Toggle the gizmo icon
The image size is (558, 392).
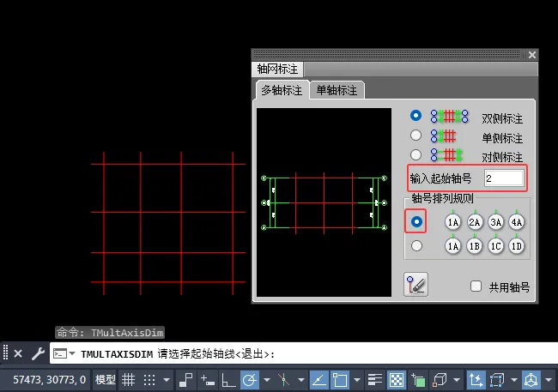(531, 380)
